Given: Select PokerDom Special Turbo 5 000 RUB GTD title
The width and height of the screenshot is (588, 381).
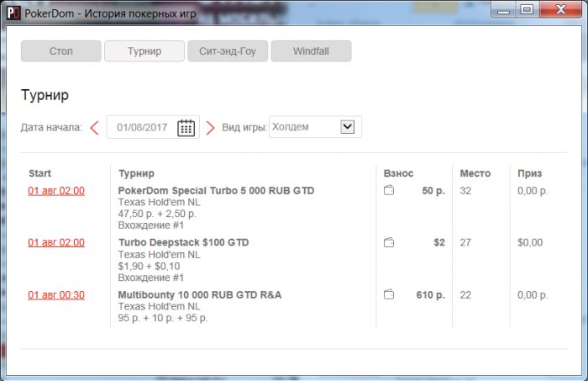Looking at the screenshot, I should tap(216, 191).
